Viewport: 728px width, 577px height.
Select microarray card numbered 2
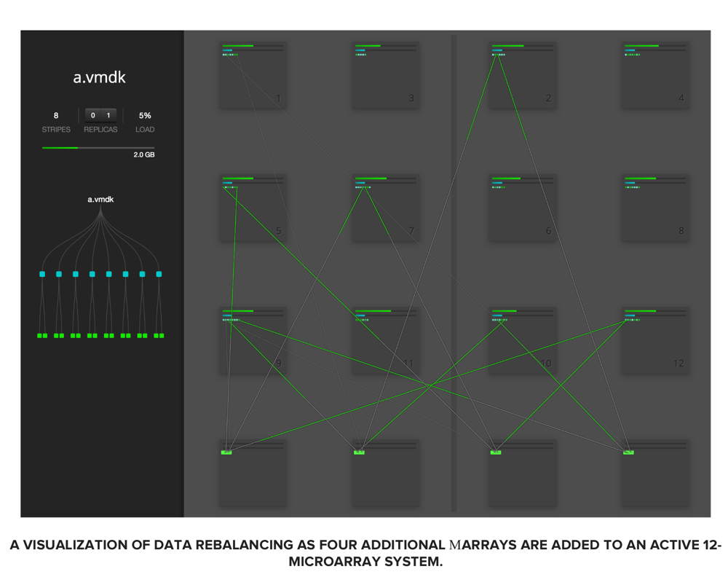click(522, 75)
